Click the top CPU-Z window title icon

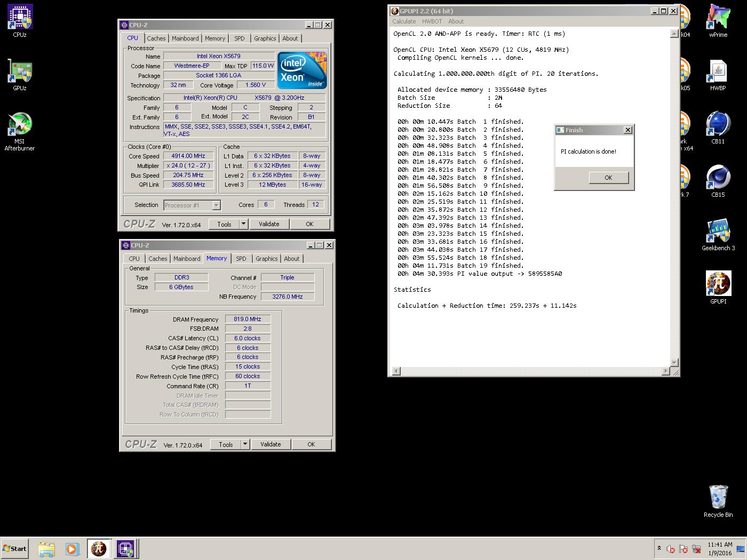(124, 25)
